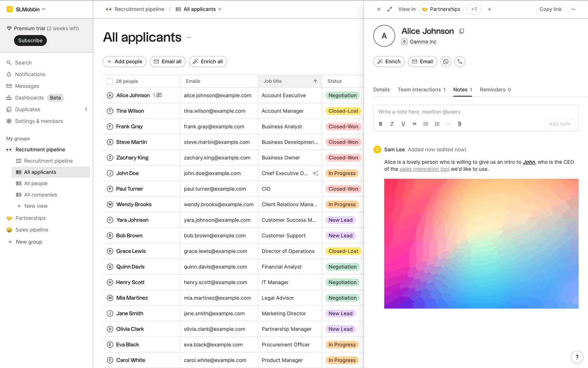588x368 pixels.
Task: Toggle italic formatting in the note editor
Action: coord(392,124)
